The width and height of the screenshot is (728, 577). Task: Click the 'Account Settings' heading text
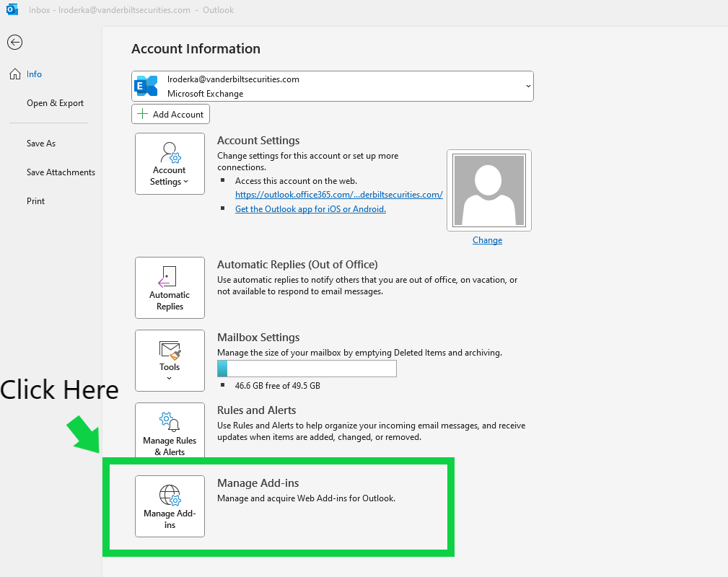[258, 141]
